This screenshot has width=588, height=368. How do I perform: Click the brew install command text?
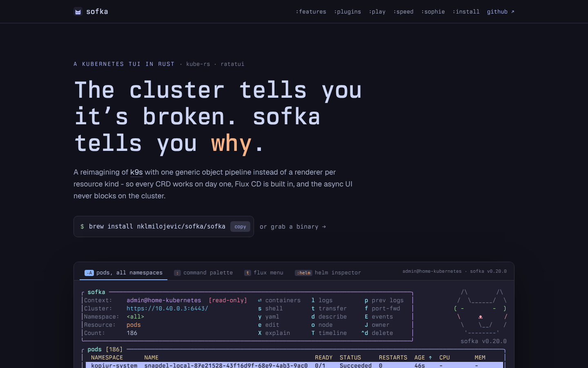click(157, 227)
